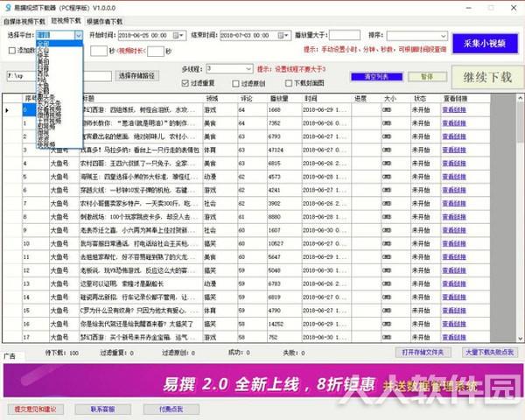Click the 评论 column header
525x420 pixels.
coord(253,99)
